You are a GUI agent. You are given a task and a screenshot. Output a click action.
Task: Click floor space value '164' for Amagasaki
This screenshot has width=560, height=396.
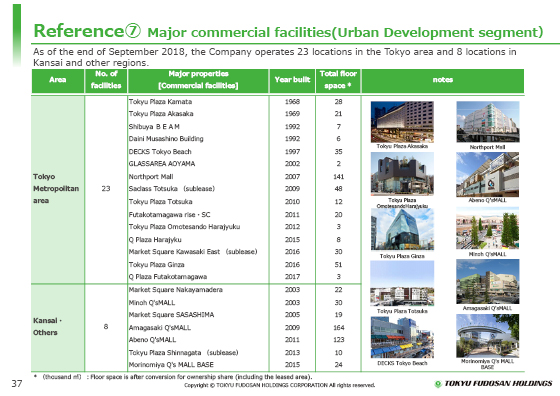coord(339,328)
